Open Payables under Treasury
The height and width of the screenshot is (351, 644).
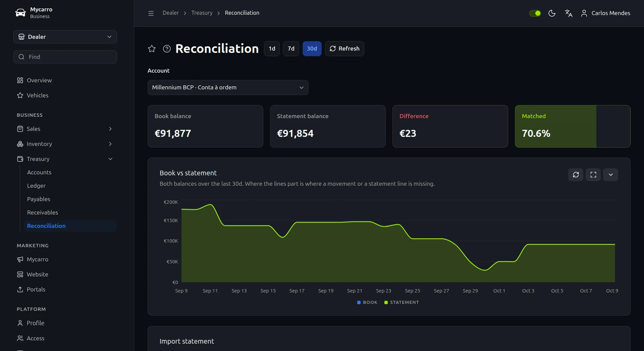(x=39, y=199)
